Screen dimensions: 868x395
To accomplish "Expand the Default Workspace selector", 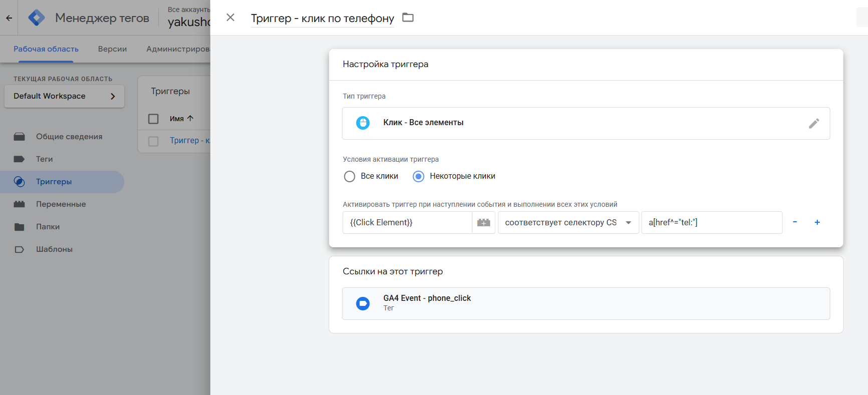I will [x=64, y=96].
